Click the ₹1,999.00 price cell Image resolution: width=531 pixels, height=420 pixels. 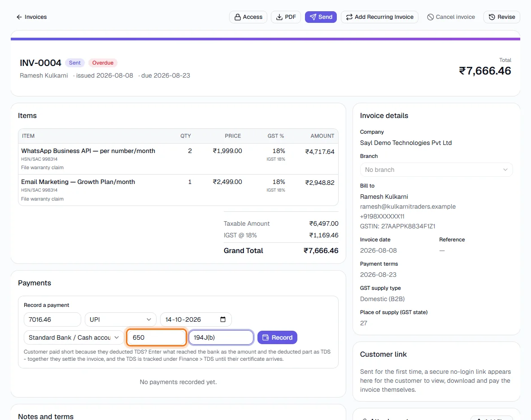pyautogui.click(x=227, y=151)
